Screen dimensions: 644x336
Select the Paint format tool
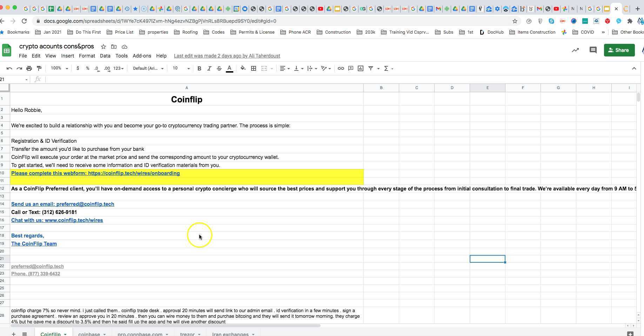39,68
